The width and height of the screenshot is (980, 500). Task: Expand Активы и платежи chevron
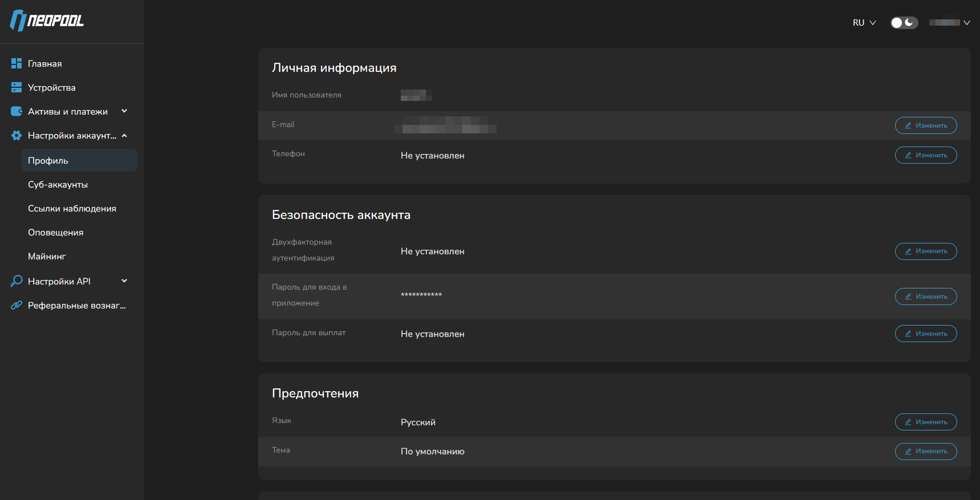point(124,111)
